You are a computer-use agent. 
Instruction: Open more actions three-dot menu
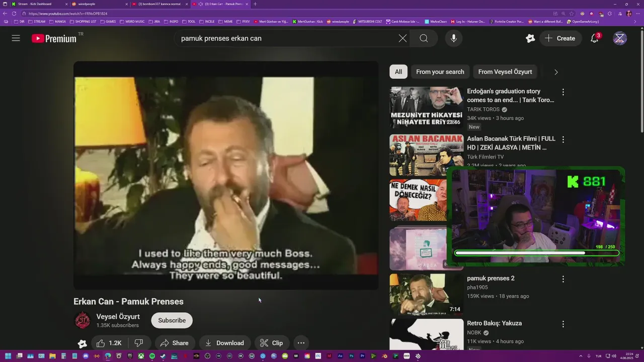pos(301,343)
